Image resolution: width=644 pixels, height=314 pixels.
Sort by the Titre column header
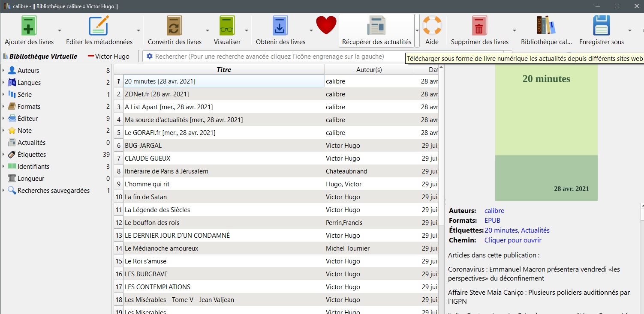point(224,69)
